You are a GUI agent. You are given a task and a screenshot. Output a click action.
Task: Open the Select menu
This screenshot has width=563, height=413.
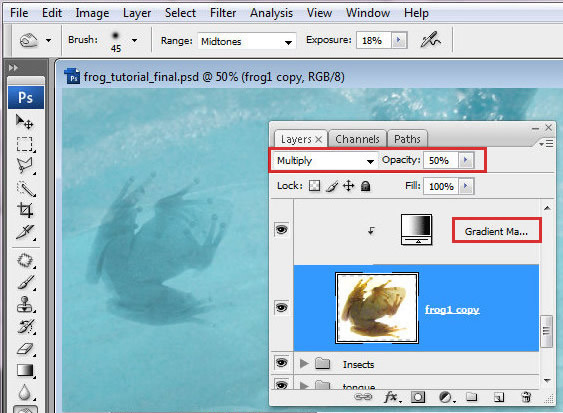(x=180, y=13)
